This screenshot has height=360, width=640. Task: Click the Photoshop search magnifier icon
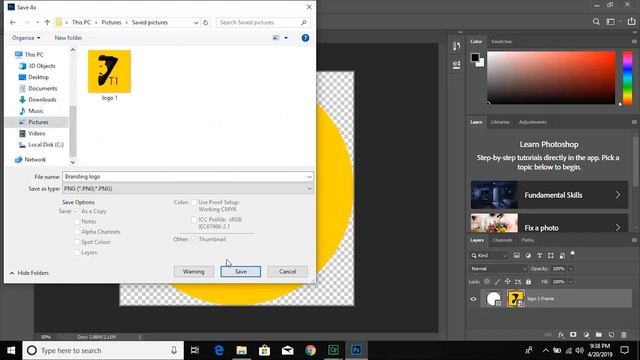[x=596, y=22]
